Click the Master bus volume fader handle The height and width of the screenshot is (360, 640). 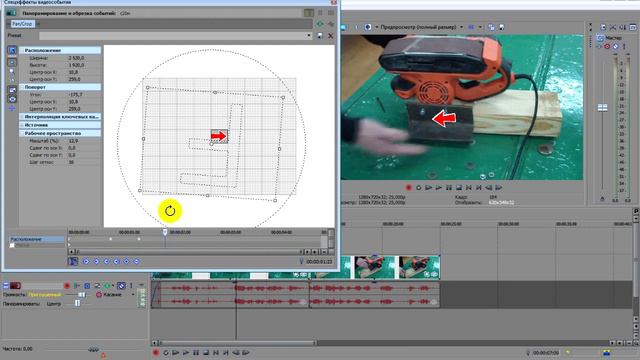[x=602, y=108]
